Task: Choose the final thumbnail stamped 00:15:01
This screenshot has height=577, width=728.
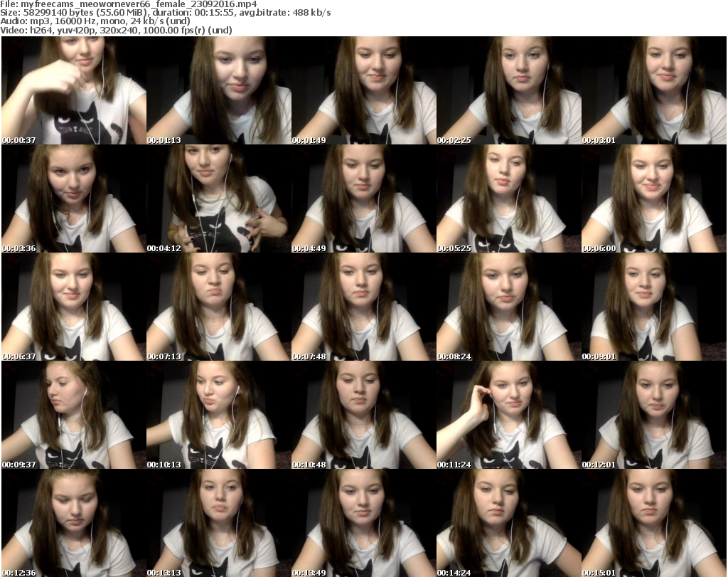Action: pos(654,523)
